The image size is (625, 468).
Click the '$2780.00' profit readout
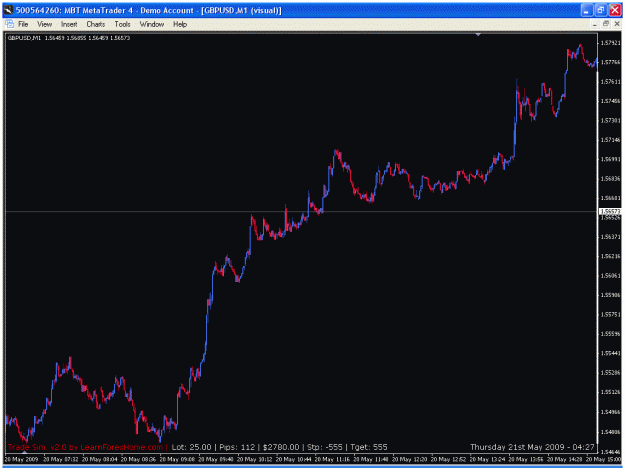(x=281, y=447)
